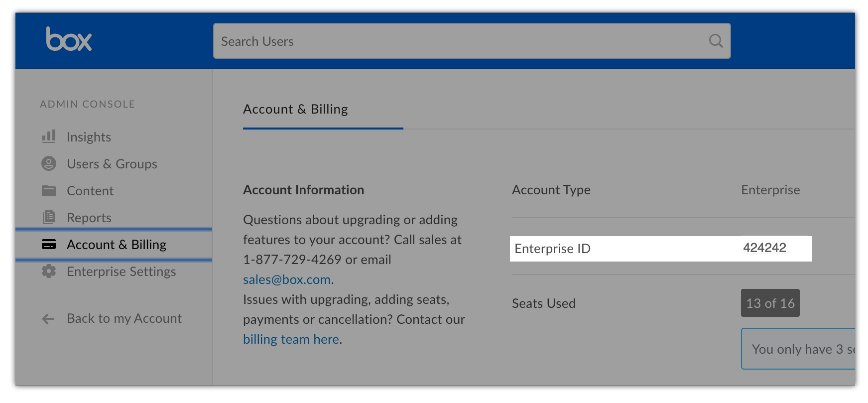Click the Enterprise account type value

[x=770, y=190]
